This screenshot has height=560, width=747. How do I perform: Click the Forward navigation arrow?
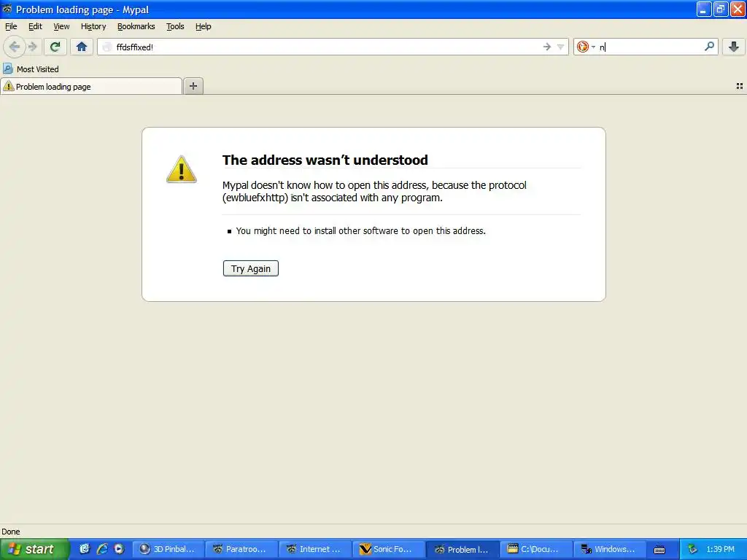click(33, 47)
